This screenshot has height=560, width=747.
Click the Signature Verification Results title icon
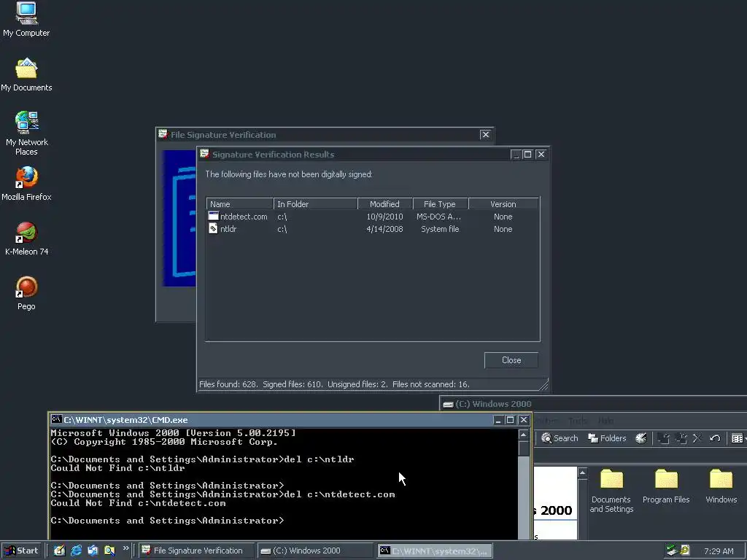pyautogui.click(x=204, y=153)
